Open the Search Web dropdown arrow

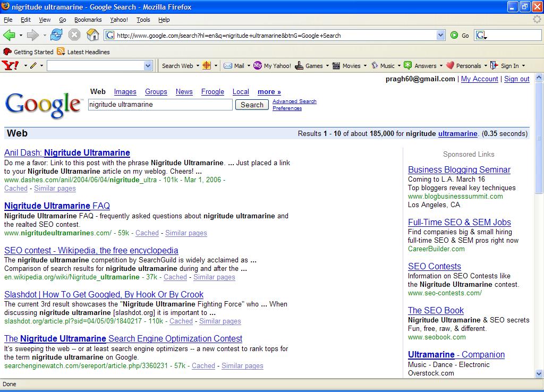coord(198,65)
